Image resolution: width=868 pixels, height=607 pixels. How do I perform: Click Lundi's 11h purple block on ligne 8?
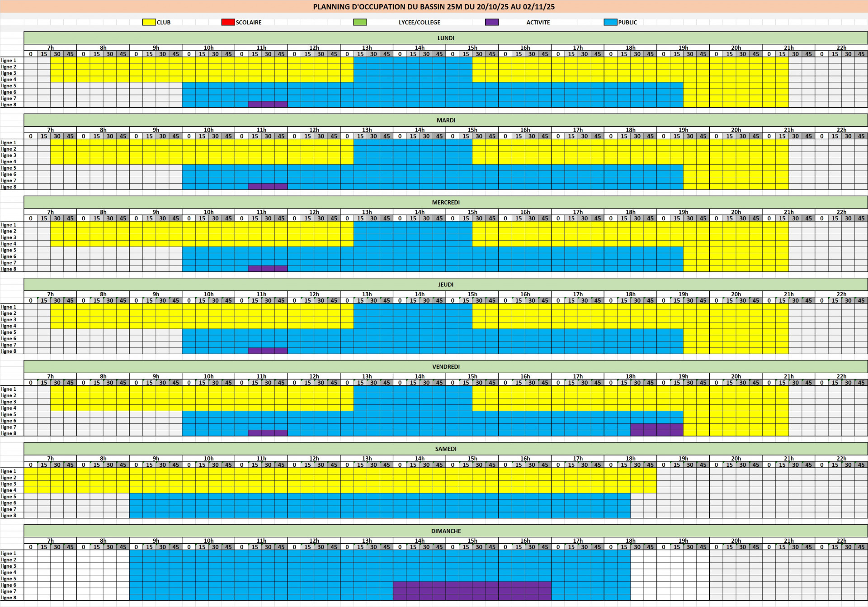click(268, 104)
